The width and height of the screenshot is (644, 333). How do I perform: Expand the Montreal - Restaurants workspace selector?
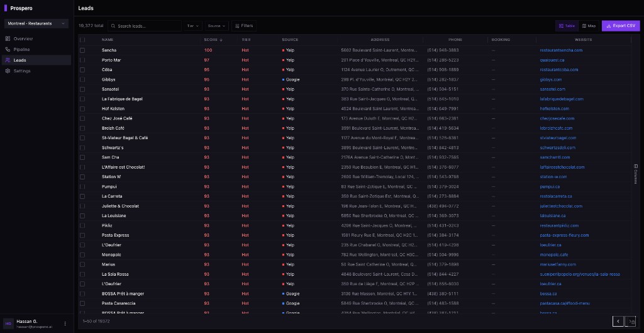point(36,23)
